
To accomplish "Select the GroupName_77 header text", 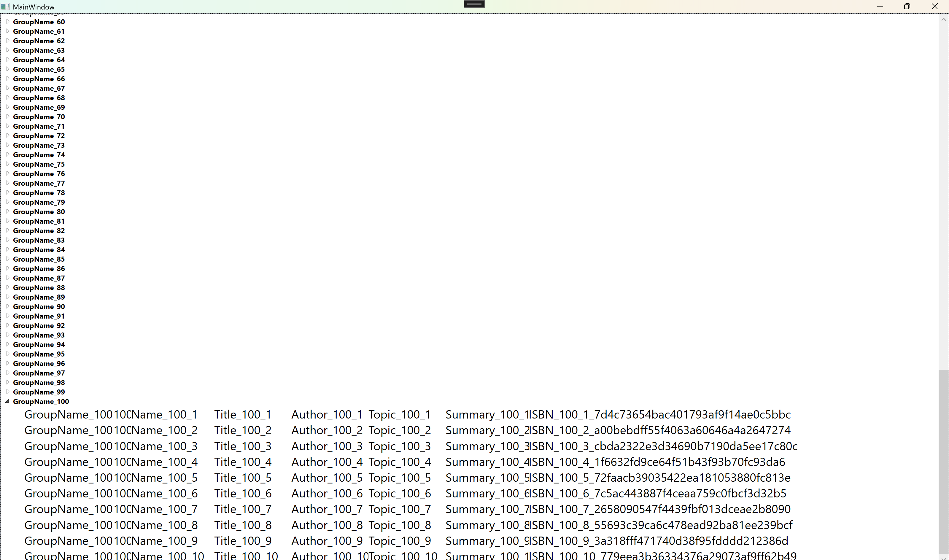I will click(39, 183).
